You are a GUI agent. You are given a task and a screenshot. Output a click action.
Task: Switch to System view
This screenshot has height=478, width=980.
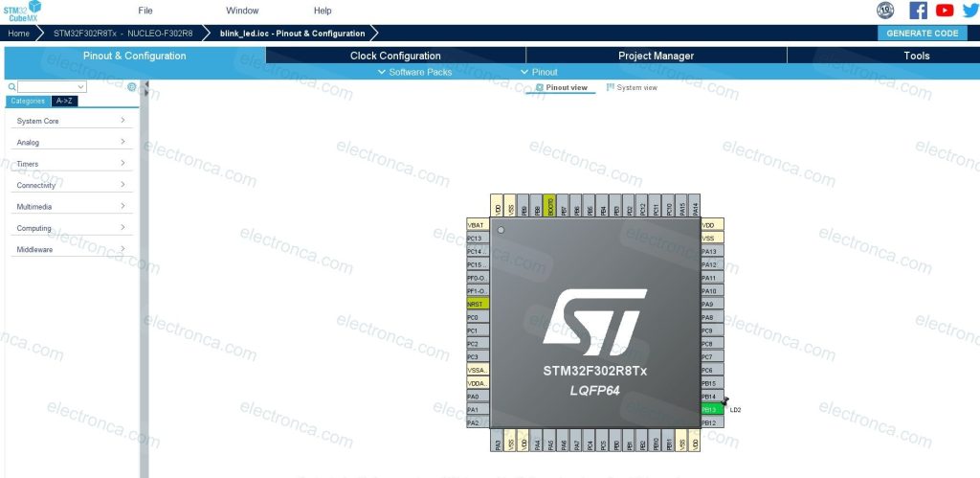tap(632, 87)
